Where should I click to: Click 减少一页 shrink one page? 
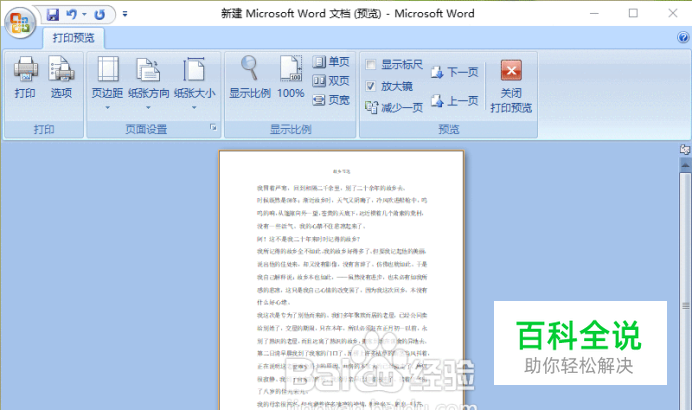(394, 107)
